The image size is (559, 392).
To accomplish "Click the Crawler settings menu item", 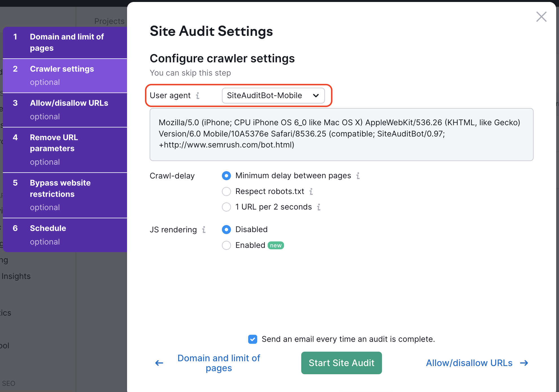I will (x=66, y=74).
